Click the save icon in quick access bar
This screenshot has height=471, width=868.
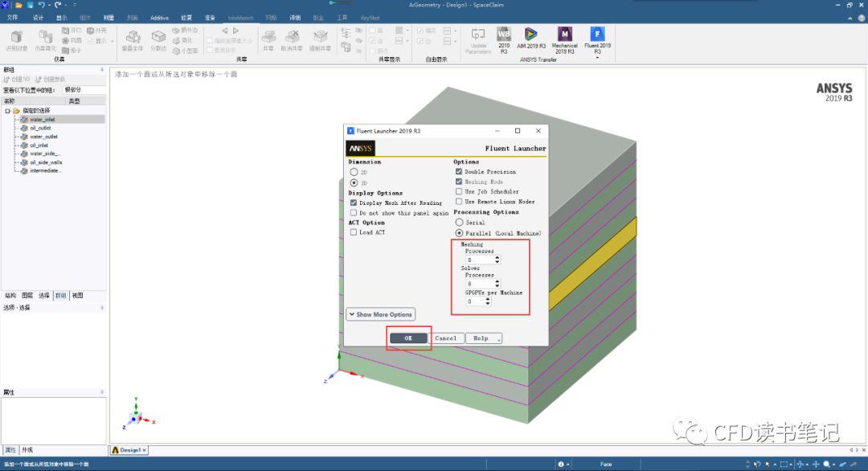(x=30, y=5)
